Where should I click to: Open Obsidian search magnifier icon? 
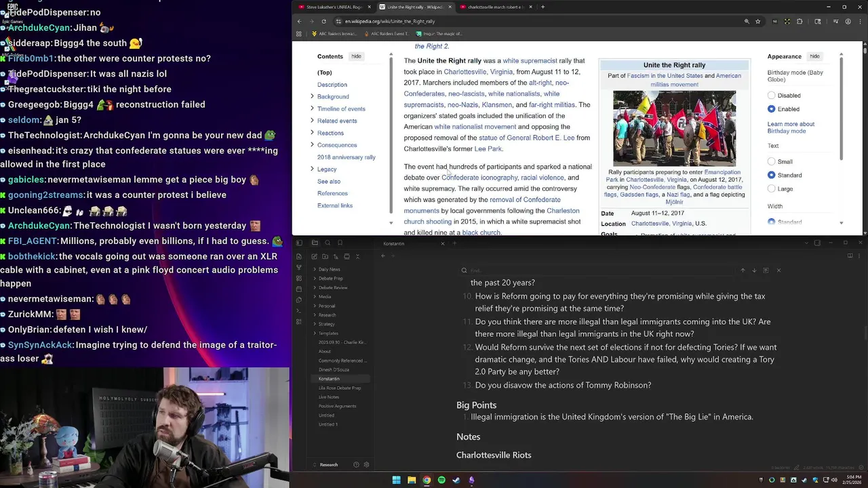[x=328, y=243]
